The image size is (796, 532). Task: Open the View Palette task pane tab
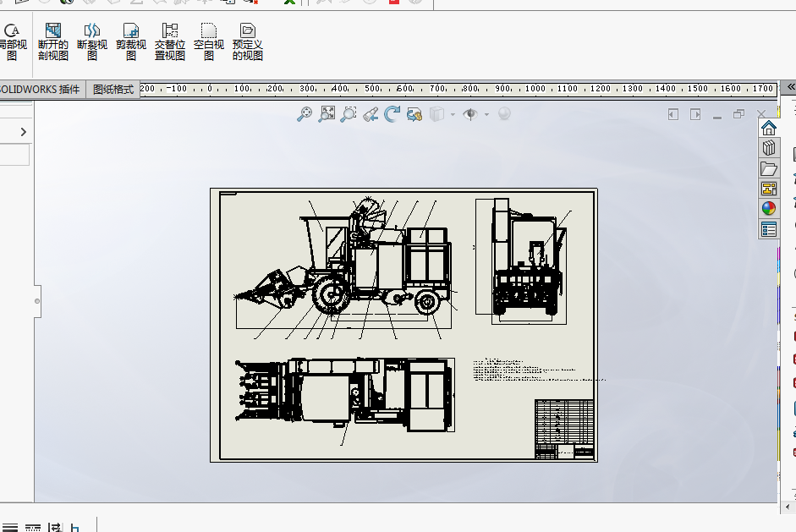[x=769, y=189]
